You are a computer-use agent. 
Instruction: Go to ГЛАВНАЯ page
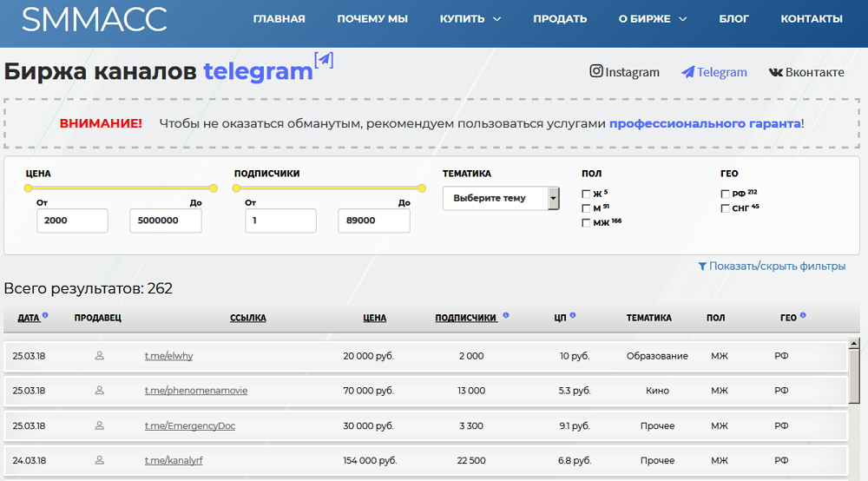coord(279,19)
